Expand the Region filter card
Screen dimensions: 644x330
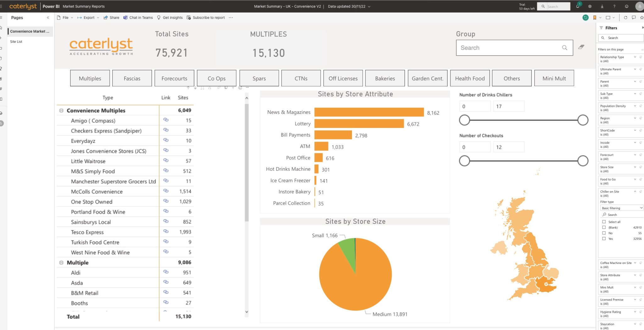coord(635,118)
